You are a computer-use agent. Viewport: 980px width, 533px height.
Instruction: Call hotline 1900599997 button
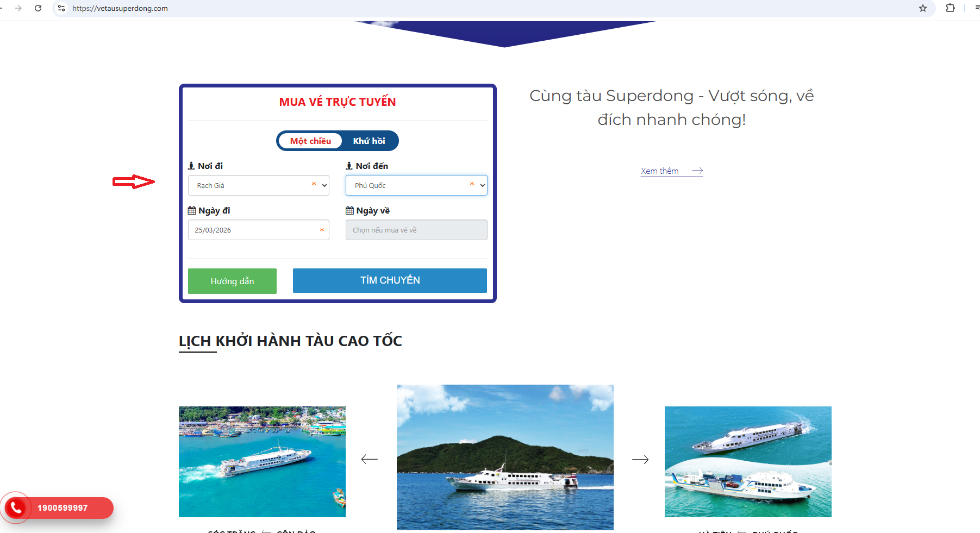pyautogui.click(x=62, y=508)
